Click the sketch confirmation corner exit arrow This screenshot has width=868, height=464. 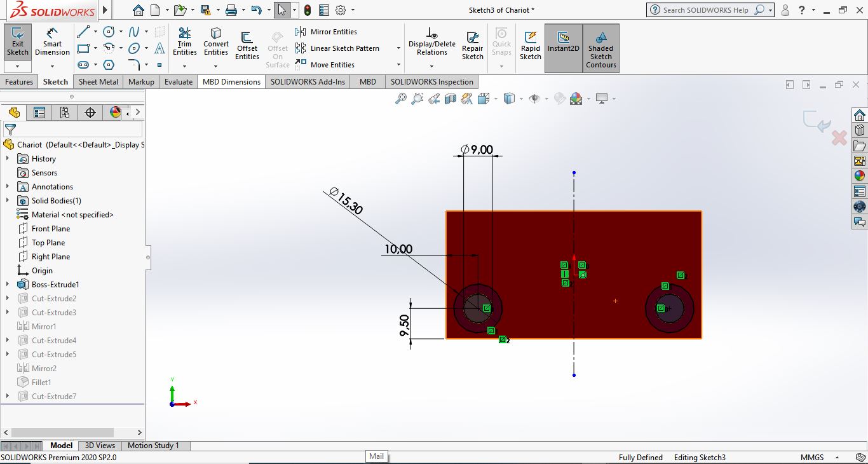click(817, 121)
